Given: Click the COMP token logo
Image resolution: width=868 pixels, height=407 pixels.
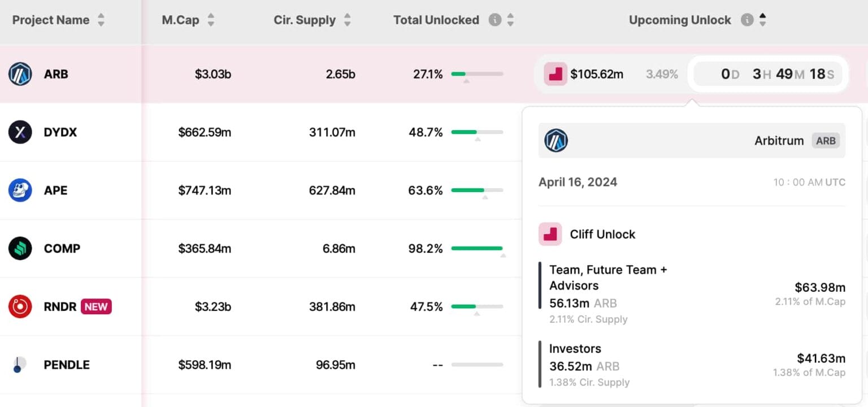Looking at the screenshot, I should (x=20, y=248).
